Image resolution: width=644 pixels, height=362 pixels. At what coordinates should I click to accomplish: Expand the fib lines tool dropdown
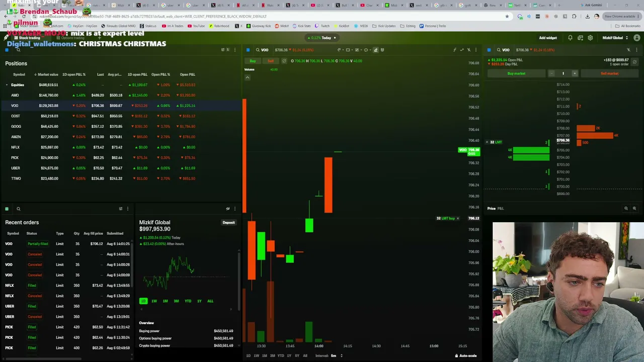[360, 50]
